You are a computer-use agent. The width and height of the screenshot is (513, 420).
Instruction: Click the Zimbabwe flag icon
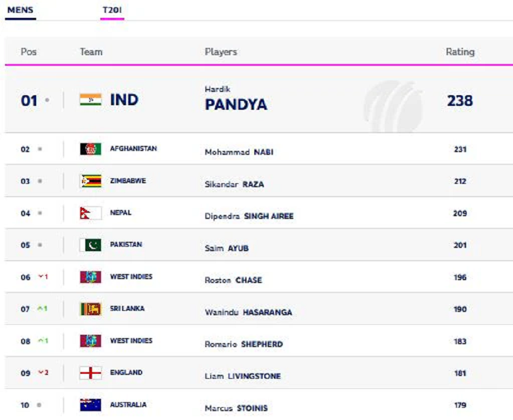(90, 181)
